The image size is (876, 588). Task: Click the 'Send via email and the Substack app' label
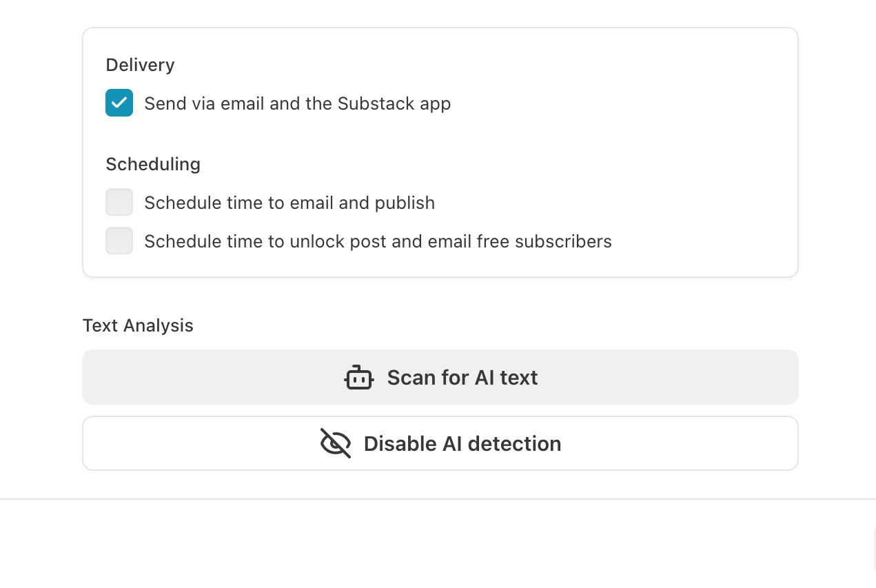click(x=298, y=103)
